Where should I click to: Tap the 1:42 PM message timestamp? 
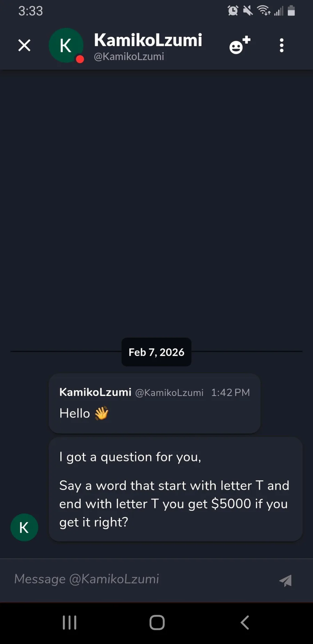[x=230, y=392]
